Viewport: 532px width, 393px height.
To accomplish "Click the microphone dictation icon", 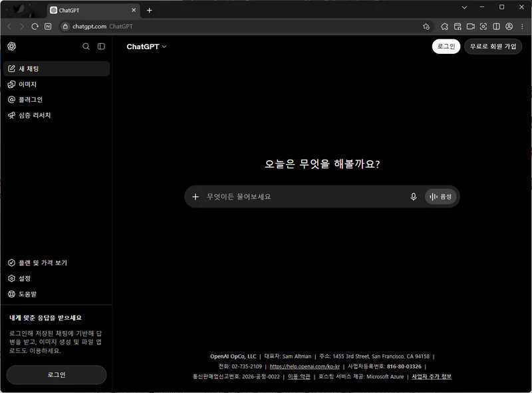I will click(413, 197).
